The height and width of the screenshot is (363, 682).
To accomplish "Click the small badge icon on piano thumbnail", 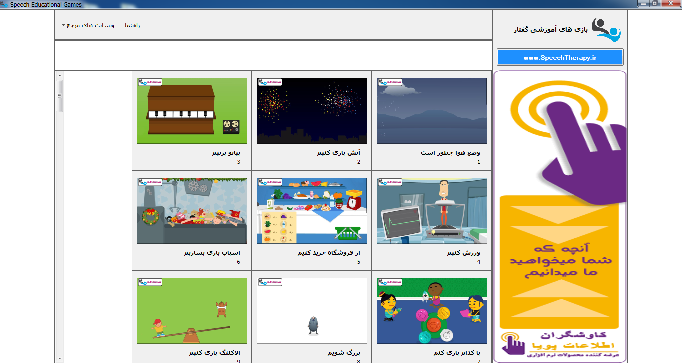I will click(150, 82).
